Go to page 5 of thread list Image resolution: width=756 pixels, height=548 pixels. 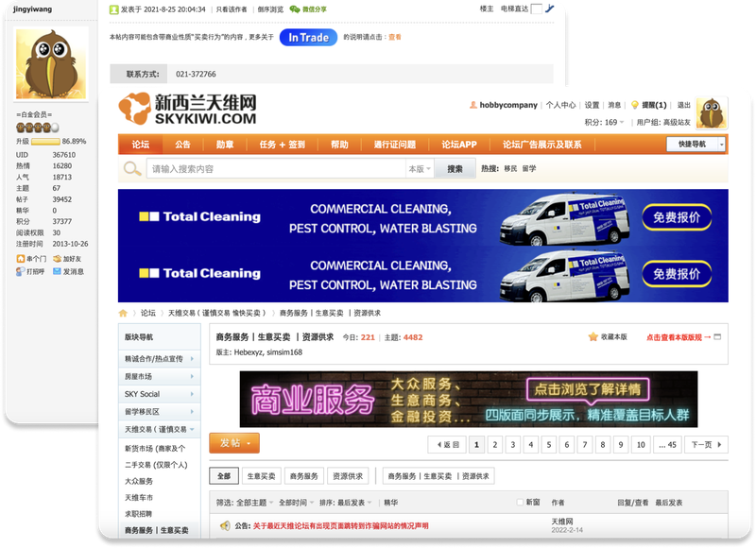(x=550, y=444)
